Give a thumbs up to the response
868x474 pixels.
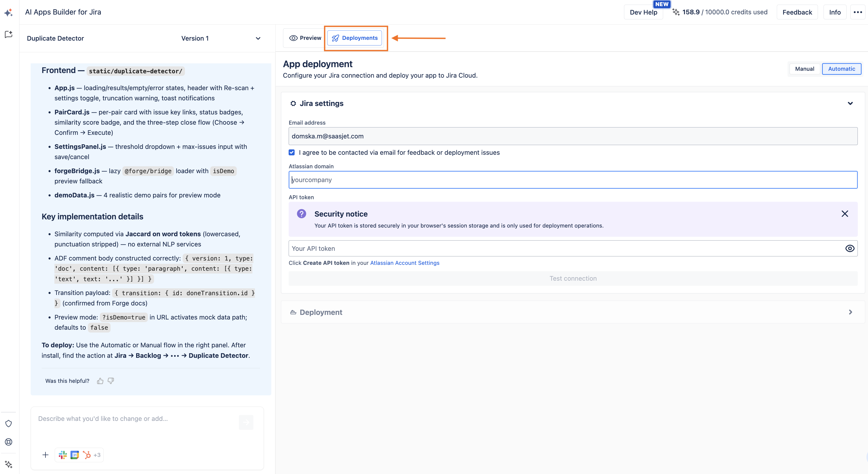coord(100,381)
